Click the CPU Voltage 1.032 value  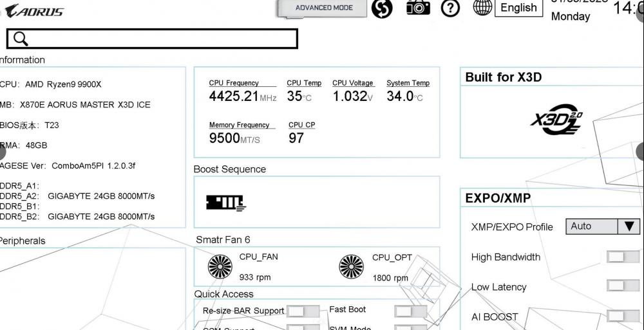[x=353, y=96]
